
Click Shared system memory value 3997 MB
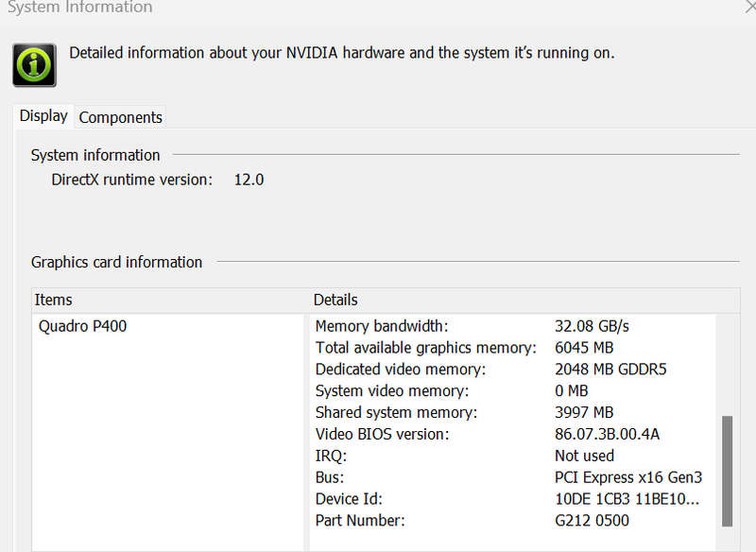pyautogui.click(x=584, y=413)
